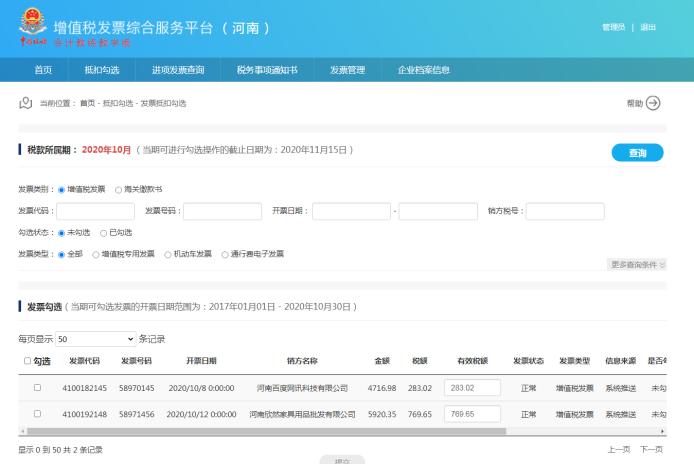Click the 发票代码 column header
This screenshot has width=694, height=464.
pos(85,361)
